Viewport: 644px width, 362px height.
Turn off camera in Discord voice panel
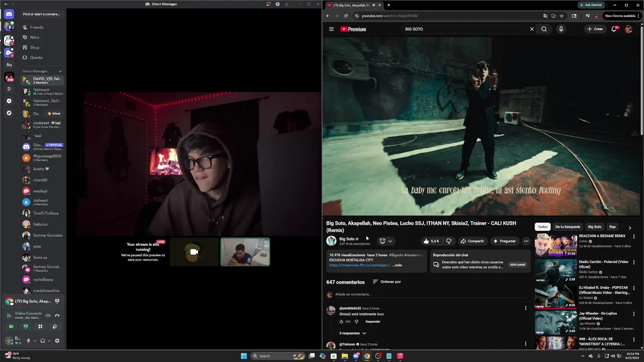coord(11,326)
